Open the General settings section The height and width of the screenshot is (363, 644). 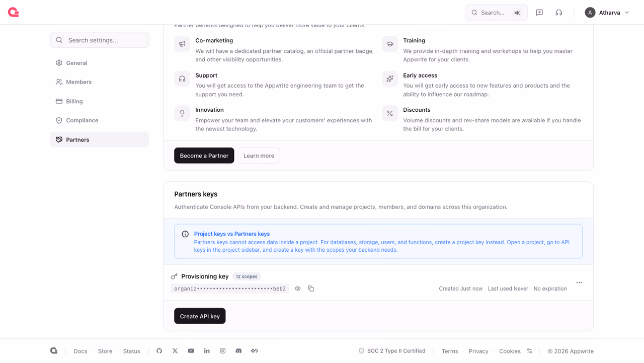click(100, 63)
